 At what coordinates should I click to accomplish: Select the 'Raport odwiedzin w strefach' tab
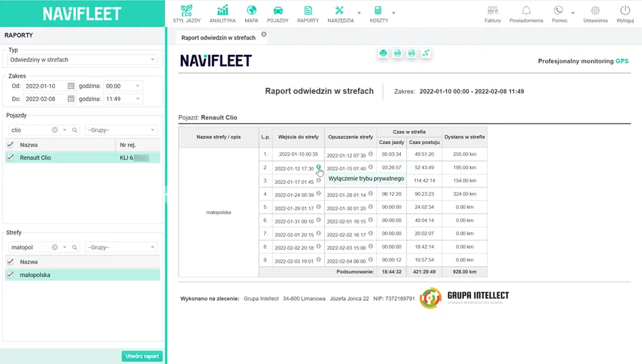pyautogui.click(x=218, y=37)
